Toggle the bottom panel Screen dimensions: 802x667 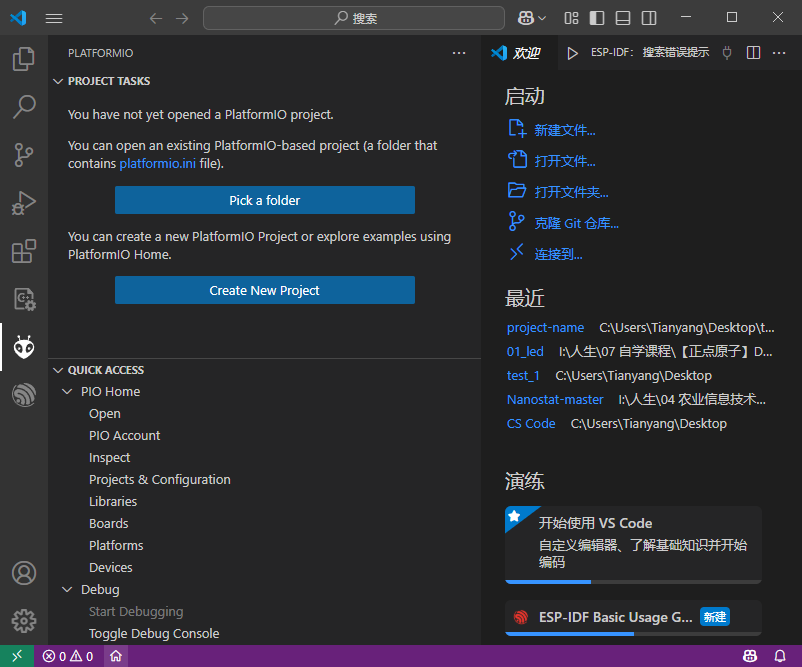[623, 18]
